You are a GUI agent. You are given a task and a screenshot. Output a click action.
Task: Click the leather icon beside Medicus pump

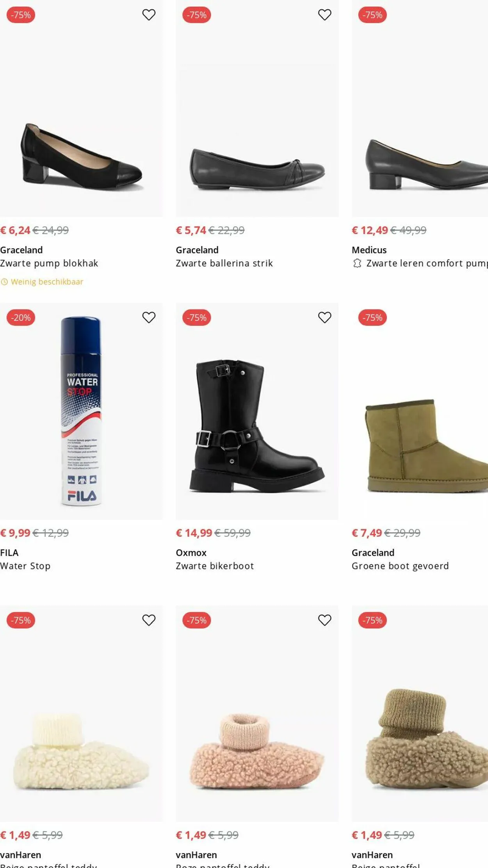click(357, 263)
